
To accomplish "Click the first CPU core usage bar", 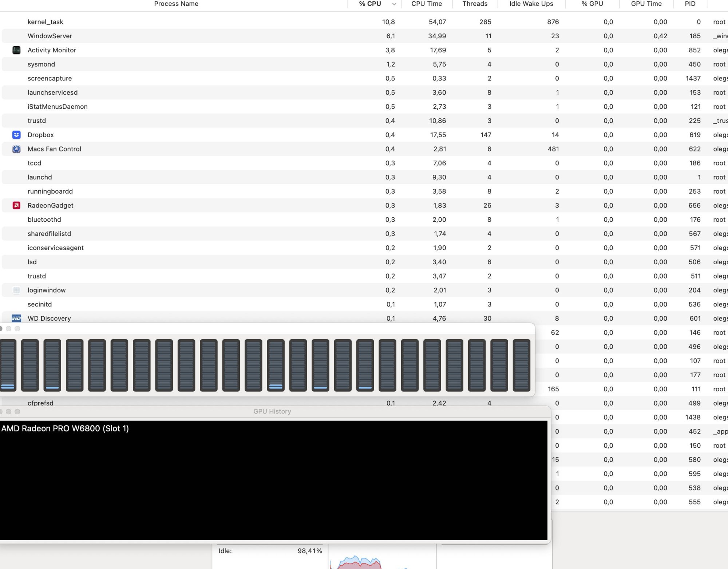I will click(8, 365).
